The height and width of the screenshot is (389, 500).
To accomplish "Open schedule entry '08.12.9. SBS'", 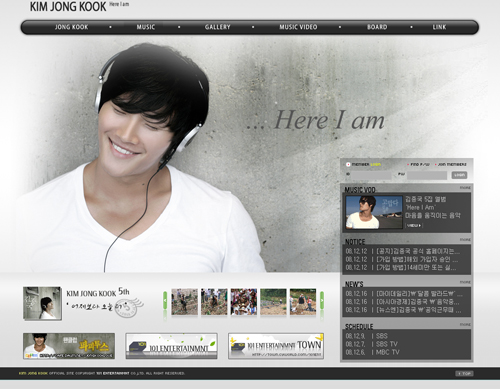I will (x=366, y=336).
